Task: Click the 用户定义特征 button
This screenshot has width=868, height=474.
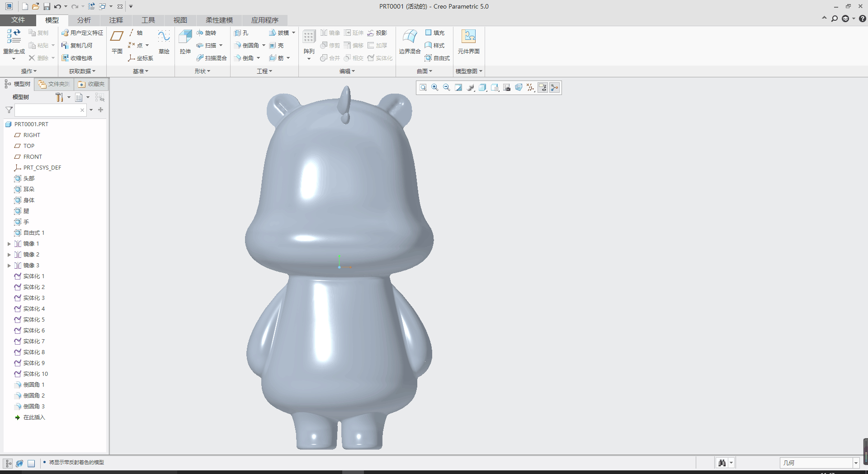Action: pos(82,33)
